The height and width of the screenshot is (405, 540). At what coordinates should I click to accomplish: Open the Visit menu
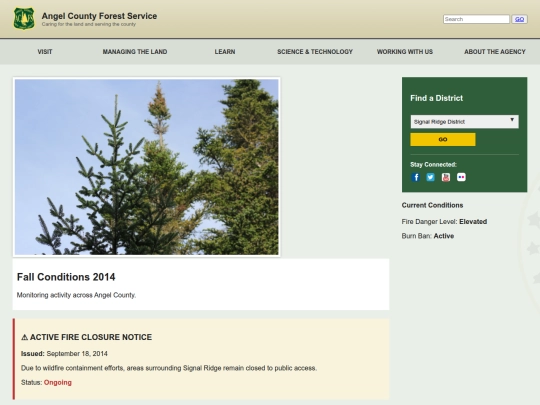pyautogui.click(x=45, y=52)
